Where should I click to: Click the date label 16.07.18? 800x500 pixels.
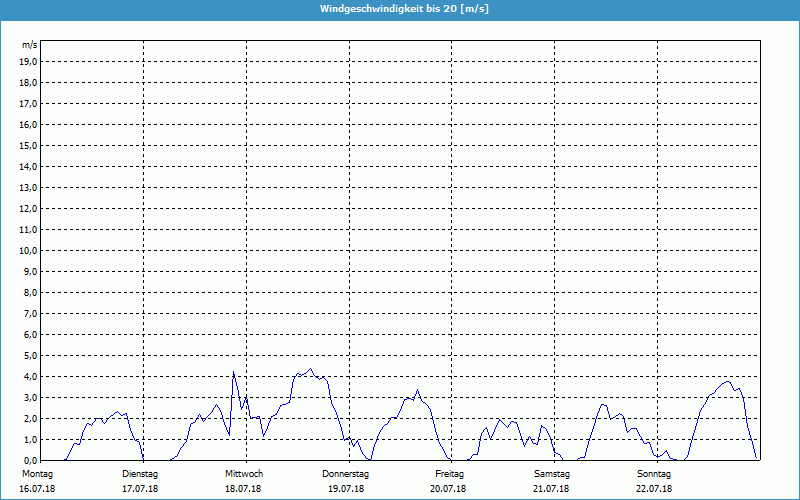[x=37, y=489]
